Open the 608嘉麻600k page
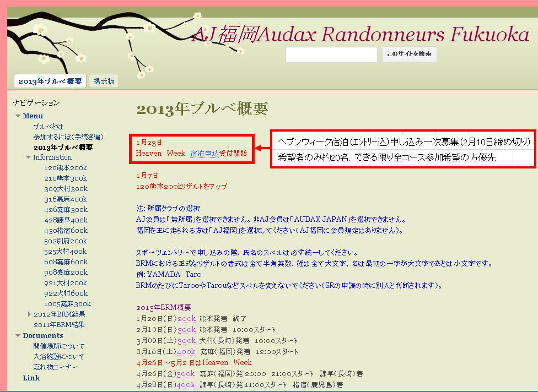 66,262
